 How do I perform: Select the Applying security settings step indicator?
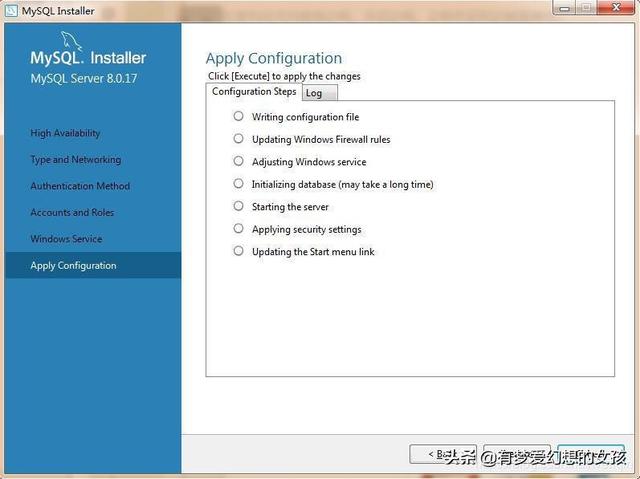[238, 228]
